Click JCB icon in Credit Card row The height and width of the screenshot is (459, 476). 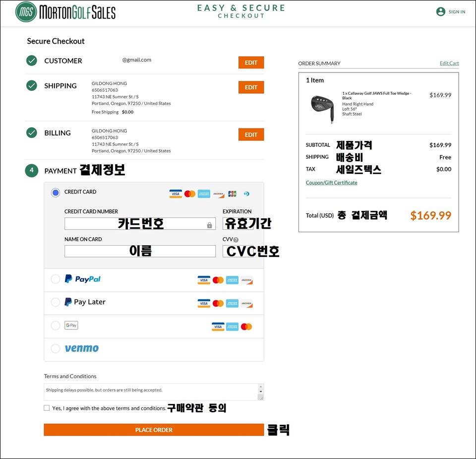point(232,194)
